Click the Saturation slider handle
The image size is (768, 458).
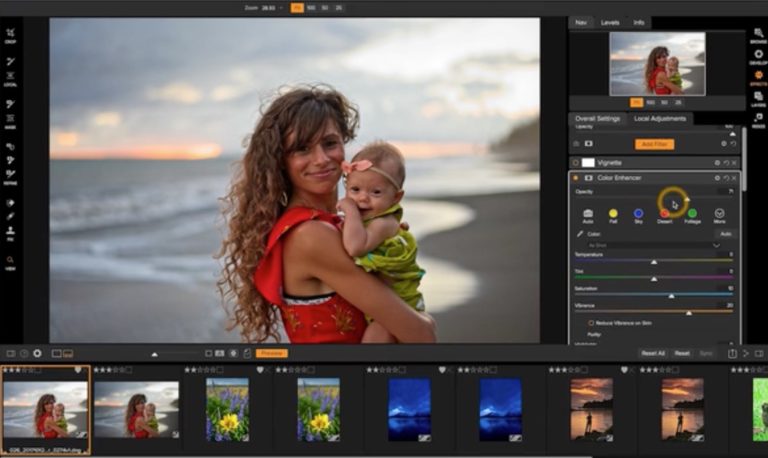coord(672,296)
